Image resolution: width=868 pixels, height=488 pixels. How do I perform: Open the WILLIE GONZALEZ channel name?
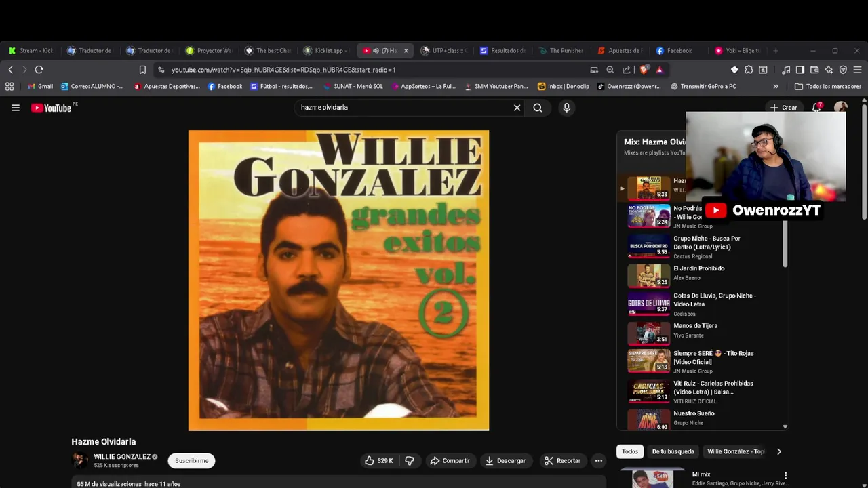pos(122,457)
